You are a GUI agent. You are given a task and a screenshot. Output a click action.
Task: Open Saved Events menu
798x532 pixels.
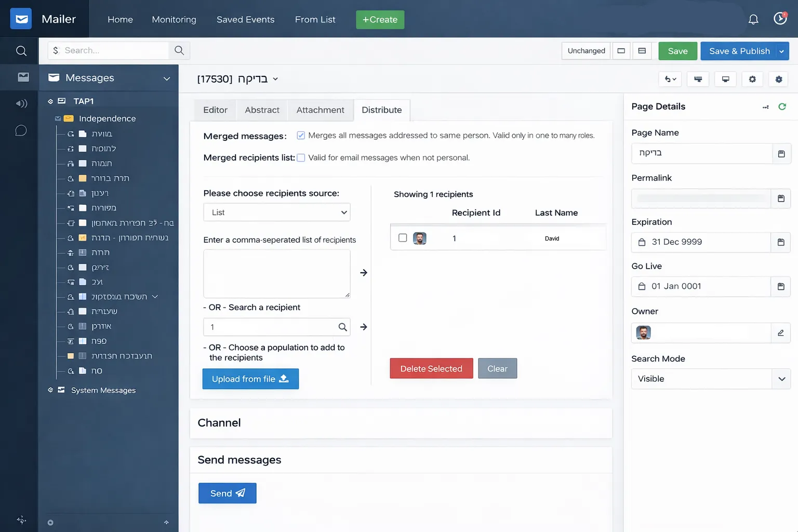[246, 19]
